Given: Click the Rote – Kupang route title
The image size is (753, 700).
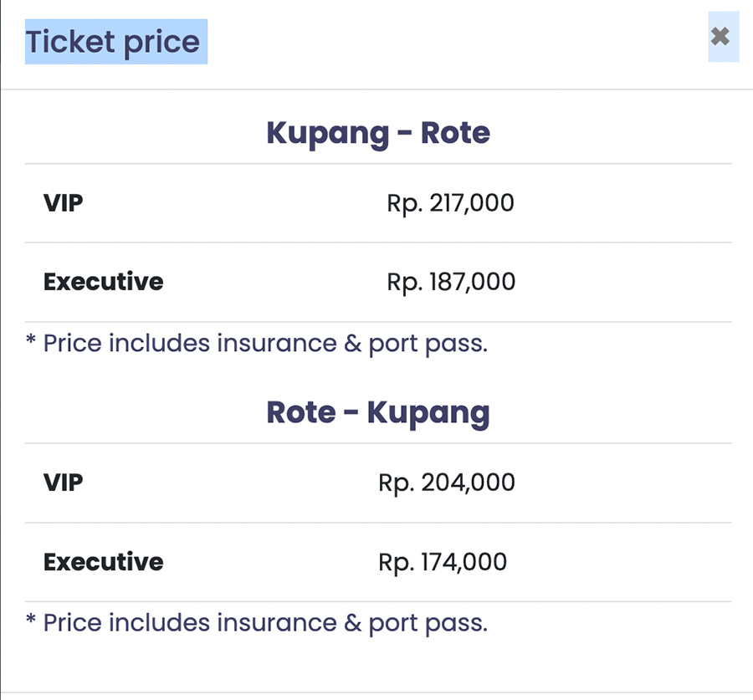Looking at the screenshot, I should tap(378, 412).
